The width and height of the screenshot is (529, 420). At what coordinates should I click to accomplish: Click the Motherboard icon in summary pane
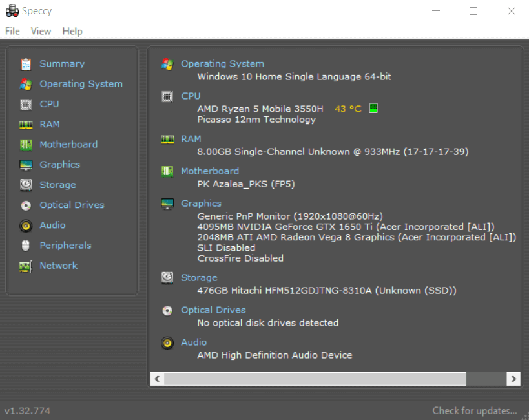click(167, 171)
